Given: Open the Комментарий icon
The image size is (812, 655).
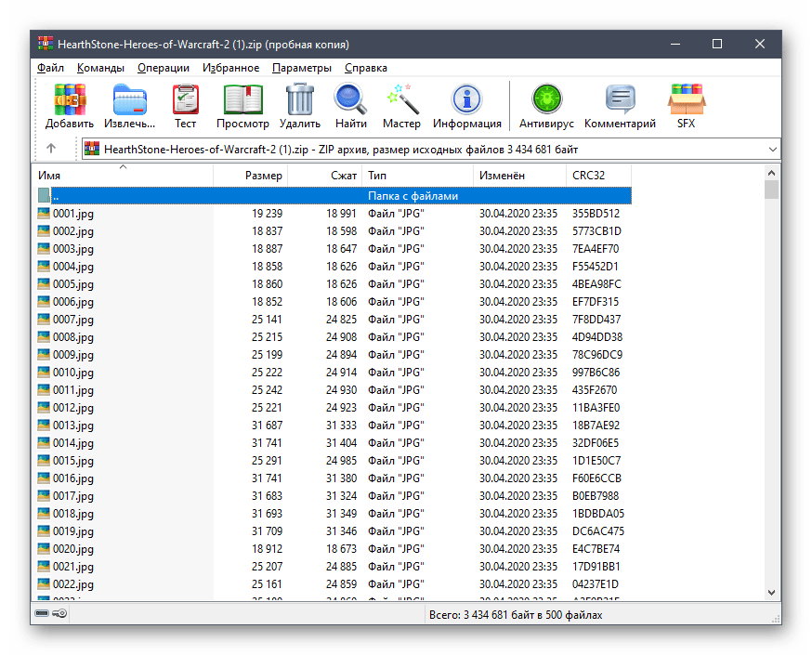Looking at the screenshot, I should (x=620, y=99).
